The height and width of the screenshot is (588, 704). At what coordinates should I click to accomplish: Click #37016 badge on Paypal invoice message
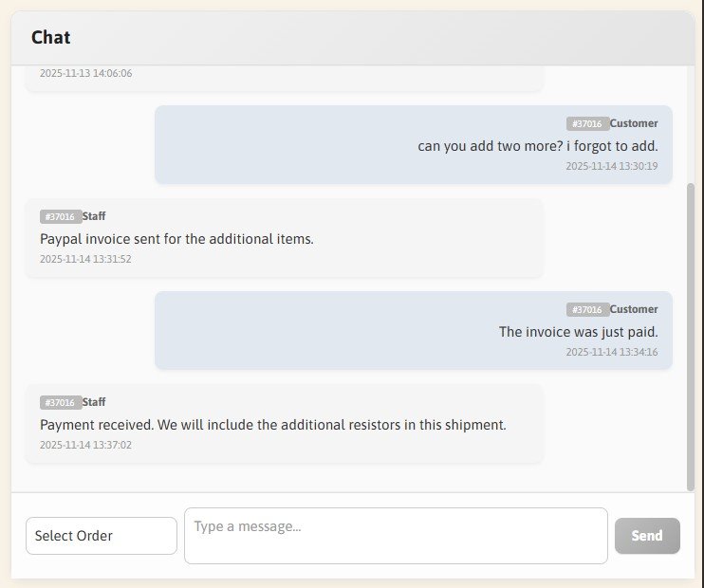(x=60, y=217)
